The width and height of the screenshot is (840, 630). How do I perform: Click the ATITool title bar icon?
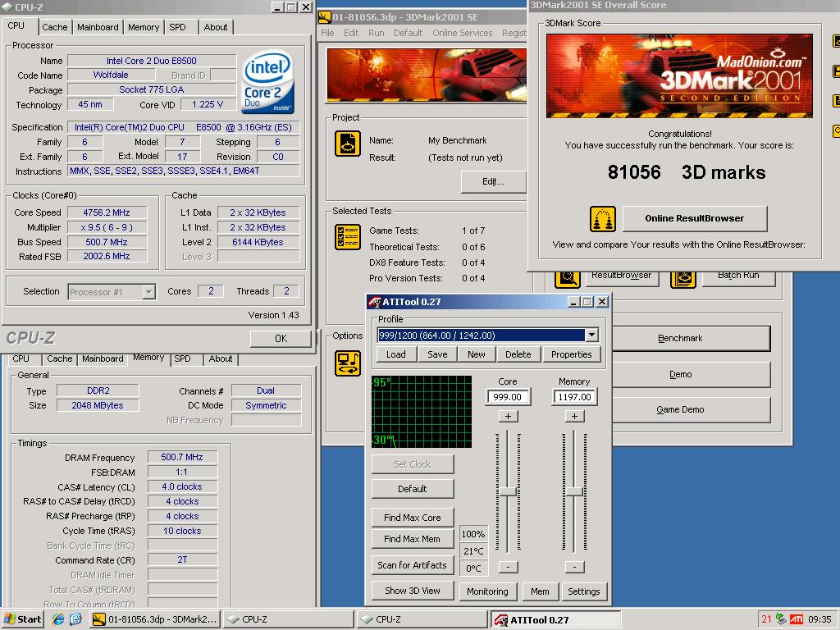pyautogui.click(x=375, y=302)
